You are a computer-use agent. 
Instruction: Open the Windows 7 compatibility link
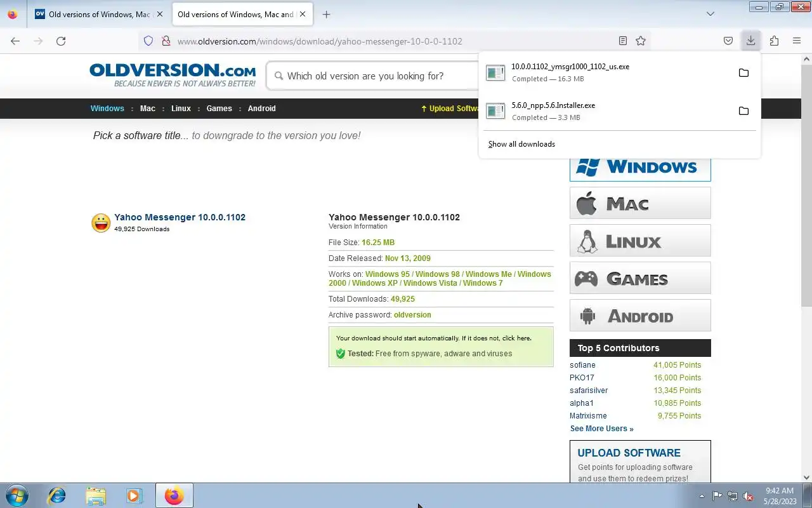click(483, 283)
